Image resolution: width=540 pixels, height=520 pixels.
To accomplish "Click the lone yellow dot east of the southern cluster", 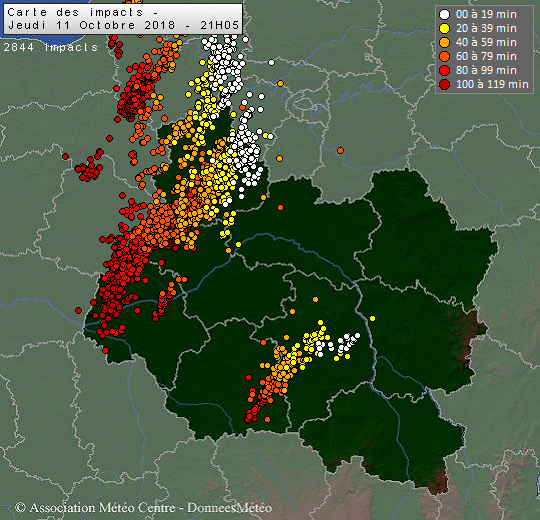I will 372,319.
